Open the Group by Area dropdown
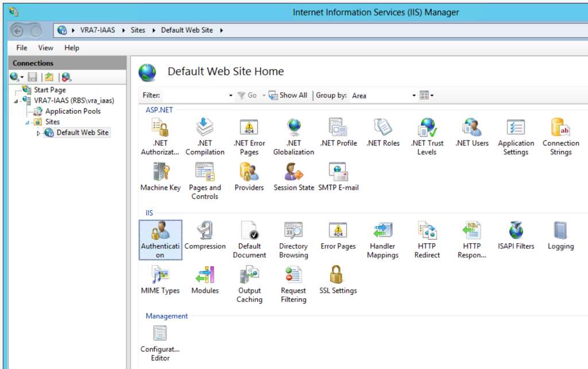Viewport: 588px width, 369px height. pyautogui.click(x=413, y=95)
